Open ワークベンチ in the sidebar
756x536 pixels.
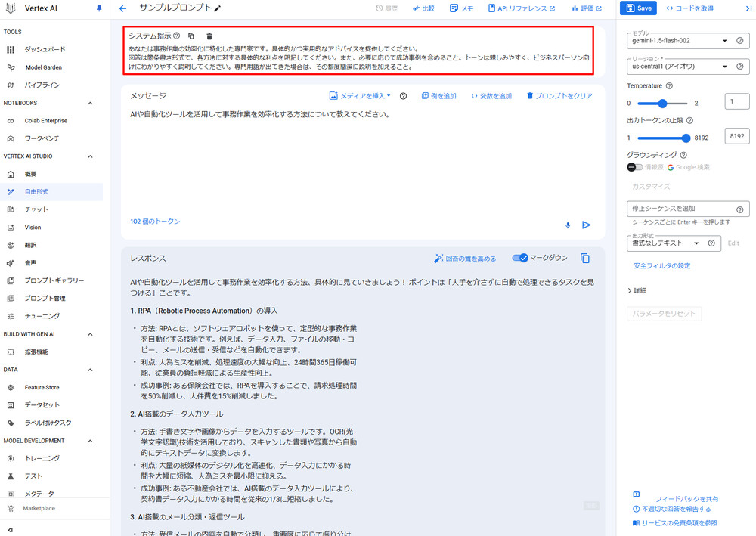[42, 138]
